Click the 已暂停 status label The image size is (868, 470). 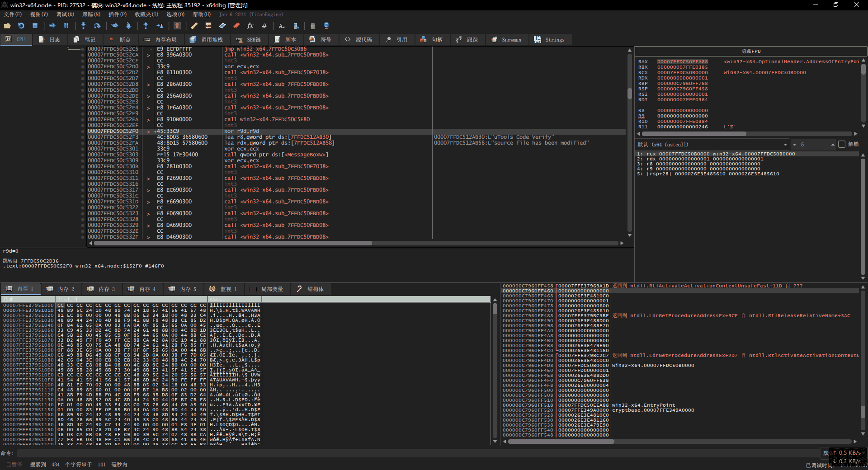tap(14, 465)
